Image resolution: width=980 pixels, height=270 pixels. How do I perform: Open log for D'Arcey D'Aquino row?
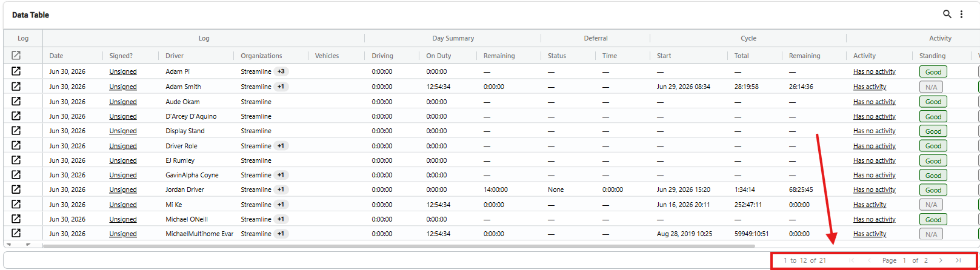tap(16, 116)
